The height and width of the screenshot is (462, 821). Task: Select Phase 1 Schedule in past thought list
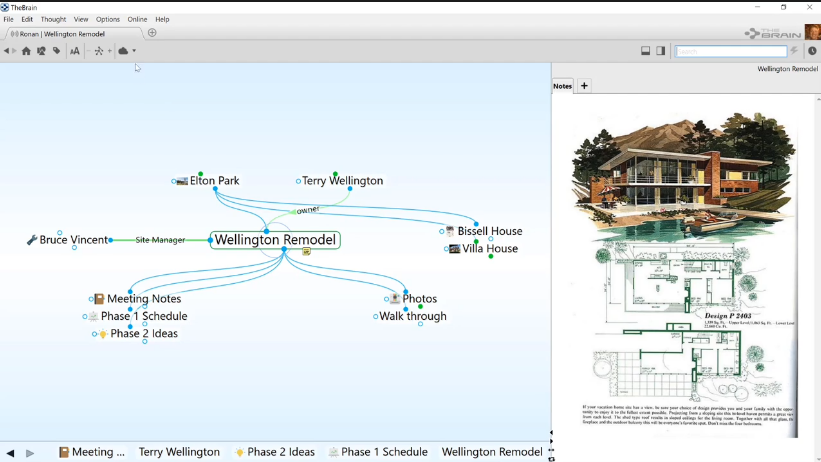(378, 452)
